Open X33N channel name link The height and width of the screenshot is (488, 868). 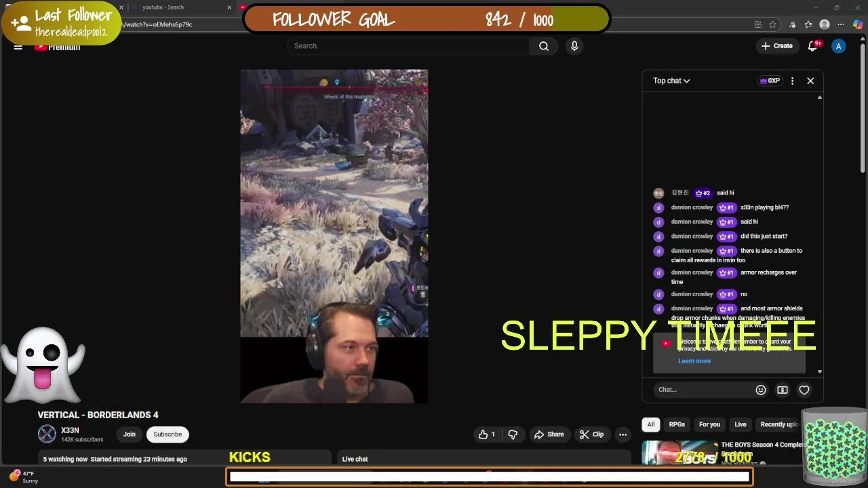click(70, 430)
